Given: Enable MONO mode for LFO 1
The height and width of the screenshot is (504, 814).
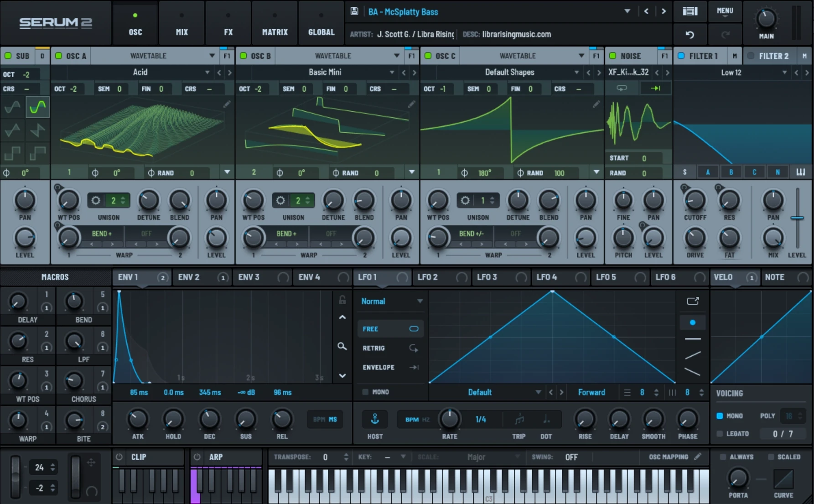Looking at the screenshot, I should click(365, 392).
